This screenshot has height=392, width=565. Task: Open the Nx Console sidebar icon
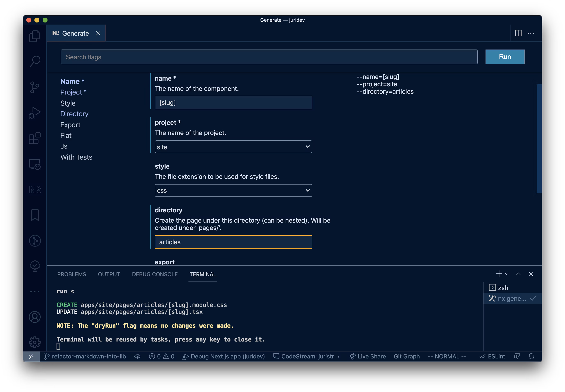(35, 190)
